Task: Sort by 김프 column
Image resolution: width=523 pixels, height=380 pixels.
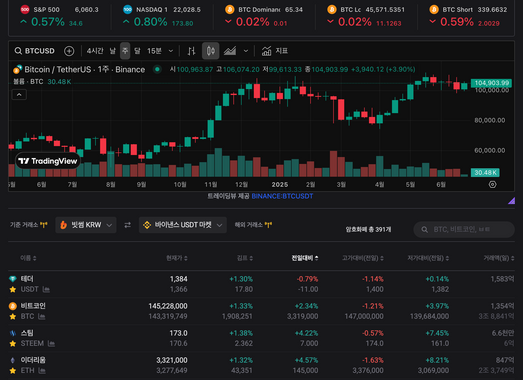Action: pyautogui.click(x=245, y=258)
